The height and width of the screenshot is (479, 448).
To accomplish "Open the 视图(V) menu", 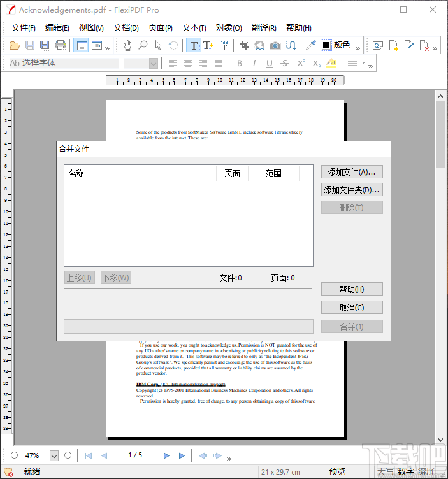I will pyautogui.click(x=91, y=28).
